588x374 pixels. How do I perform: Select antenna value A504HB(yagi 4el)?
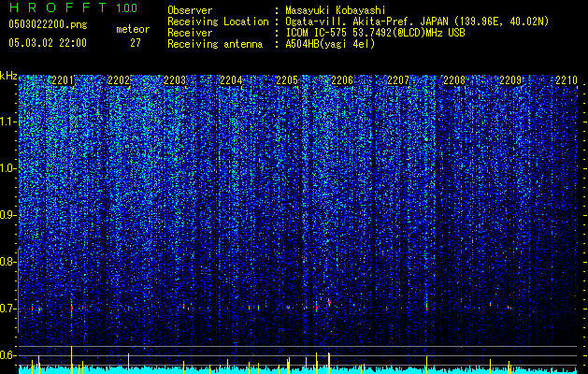pos(330,44)
